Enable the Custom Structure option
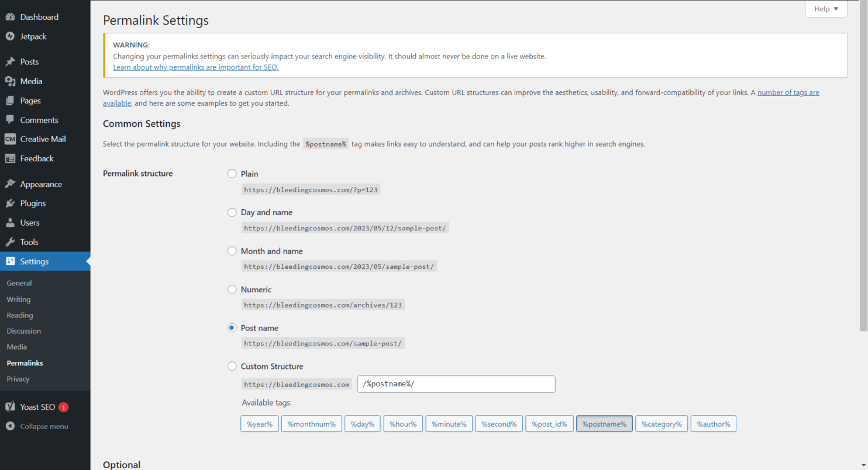 tap(232, 367)
